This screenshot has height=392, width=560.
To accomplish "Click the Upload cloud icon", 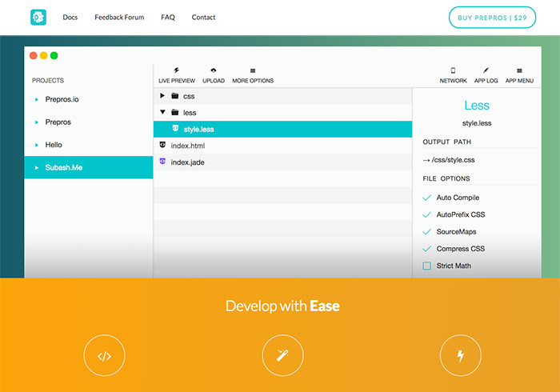I will 213,71.
